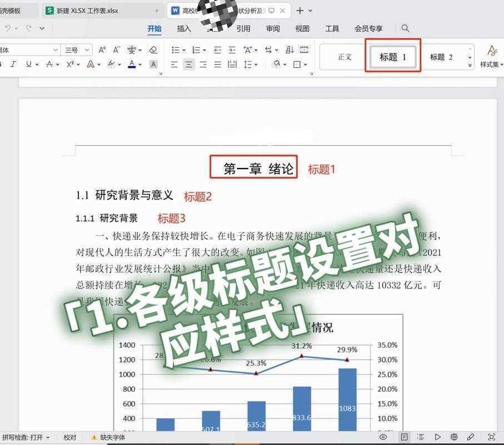This screenshot has width=504, height=445.
Task: Open the 审阅 ribbon tab
Action: pyautogui.click(x=272, y=28)
